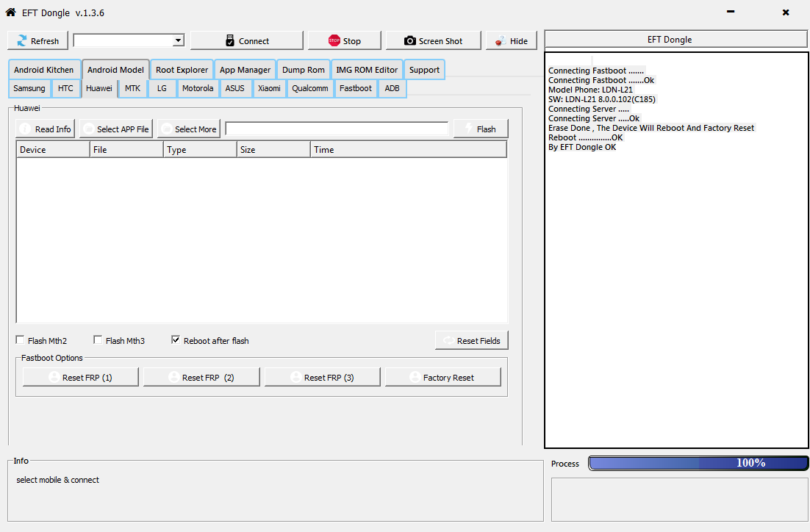Image resolution: width=810 pixels, height=532 pixels.
Task: Select the Motorola brand tab
Action: (198, 88)
